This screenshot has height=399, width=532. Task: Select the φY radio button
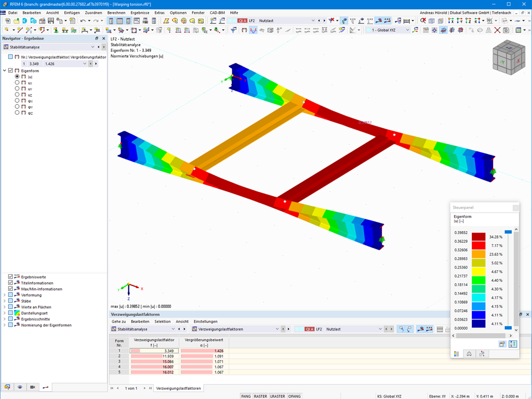17,107
